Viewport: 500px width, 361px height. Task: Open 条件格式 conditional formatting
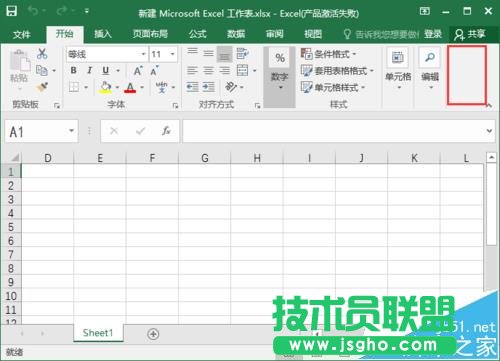pyautogui.click(x=329, y=54)
